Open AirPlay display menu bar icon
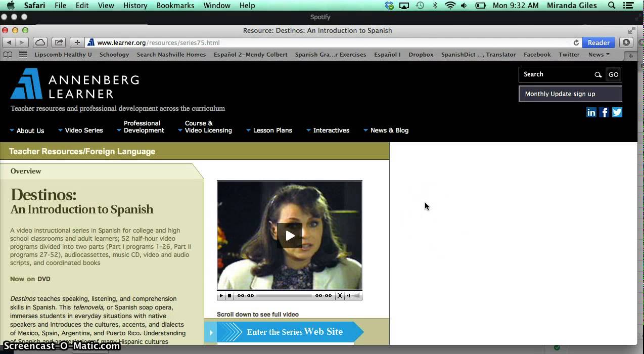The image size is (644, 354). tap(404, 6)
